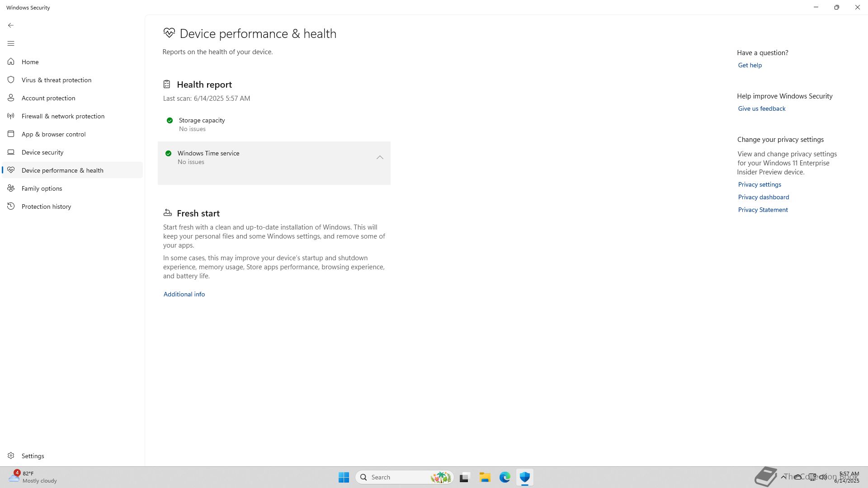Click the back arrow icon

point(11,25)
